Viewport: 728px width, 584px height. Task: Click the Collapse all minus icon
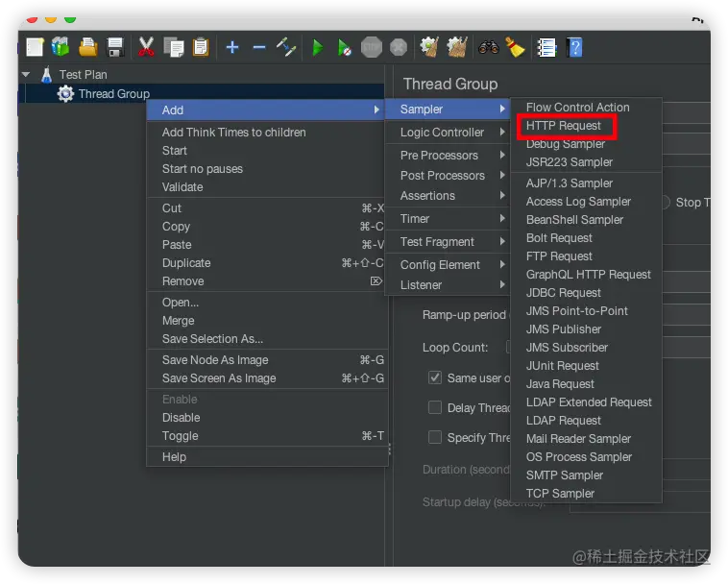pyautogui.click(x=259, y=47)
